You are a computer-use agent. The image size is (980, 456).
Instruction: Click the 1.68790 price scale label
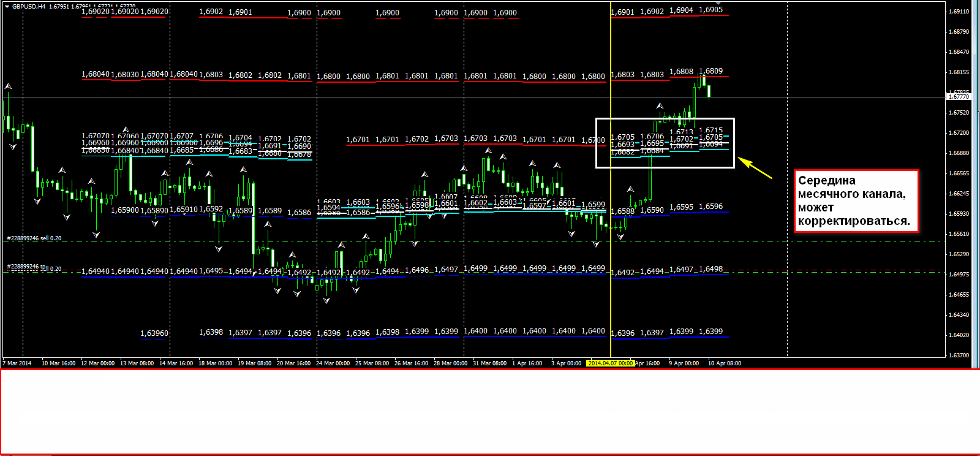click(959, 31)
